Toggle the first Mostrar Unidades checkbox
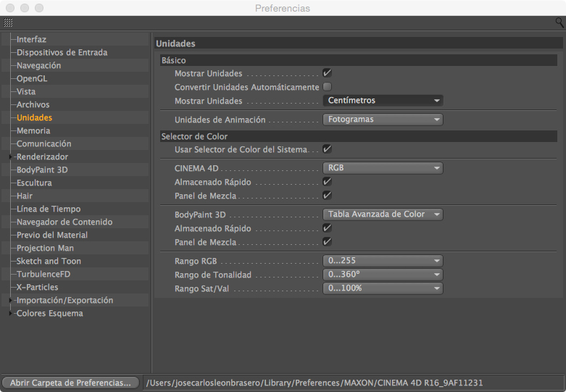This screenshot has width=566, height=392. click(327, 73)
